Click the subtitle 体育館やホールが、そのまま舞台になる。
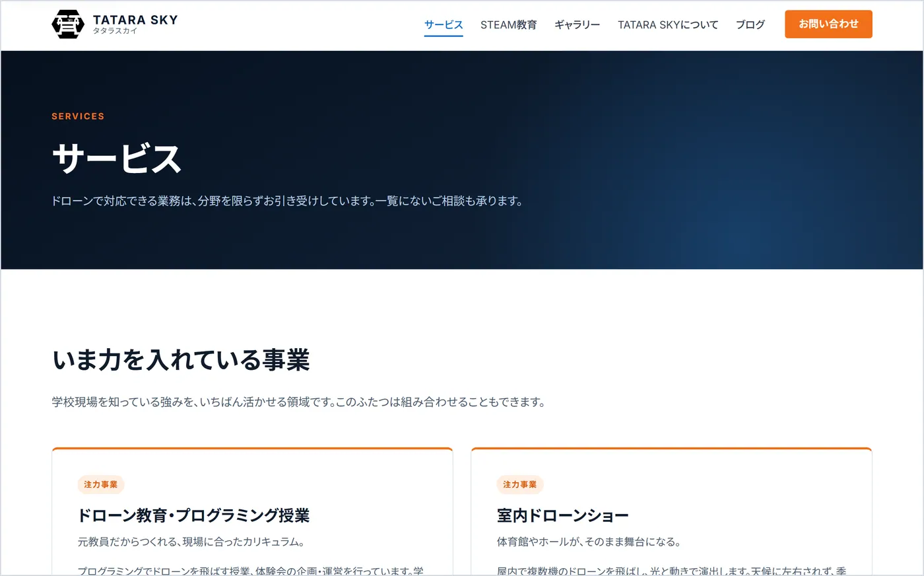The height and width of the screenshot is (576, 924). tap(589, 542)
